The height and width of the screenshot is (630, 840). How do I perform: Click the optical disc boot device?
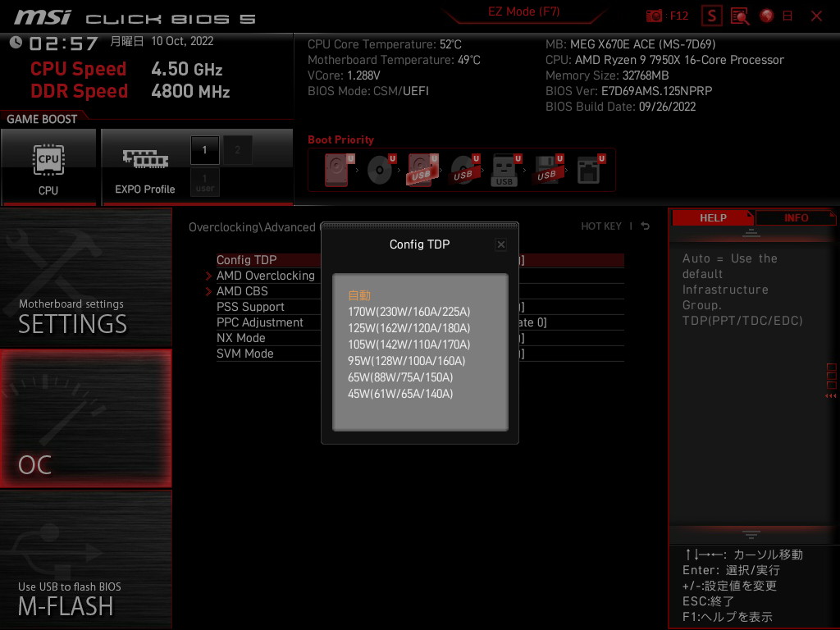click(x=381, y=170)
